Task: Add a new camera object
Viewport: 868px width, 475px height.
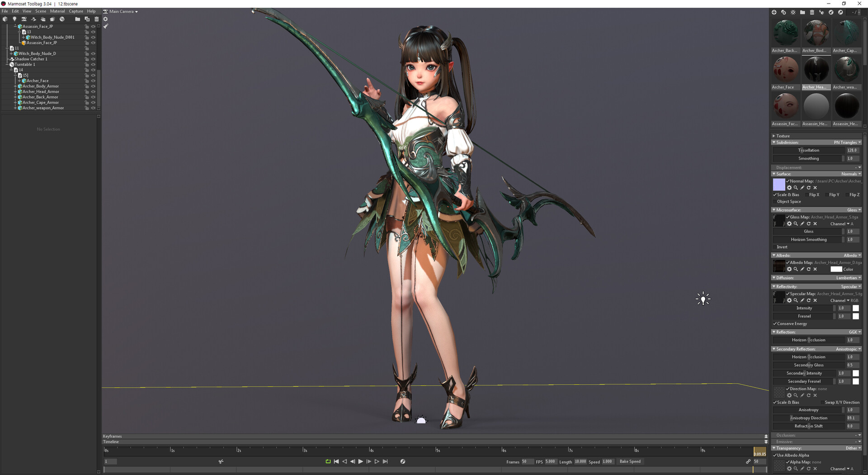Action: (x=24, y=19)
